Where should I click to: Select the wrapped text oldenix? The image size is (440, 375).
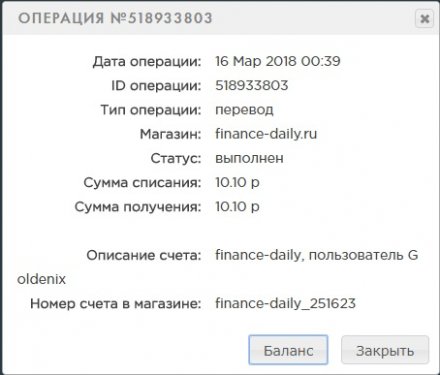coord(41,279)
